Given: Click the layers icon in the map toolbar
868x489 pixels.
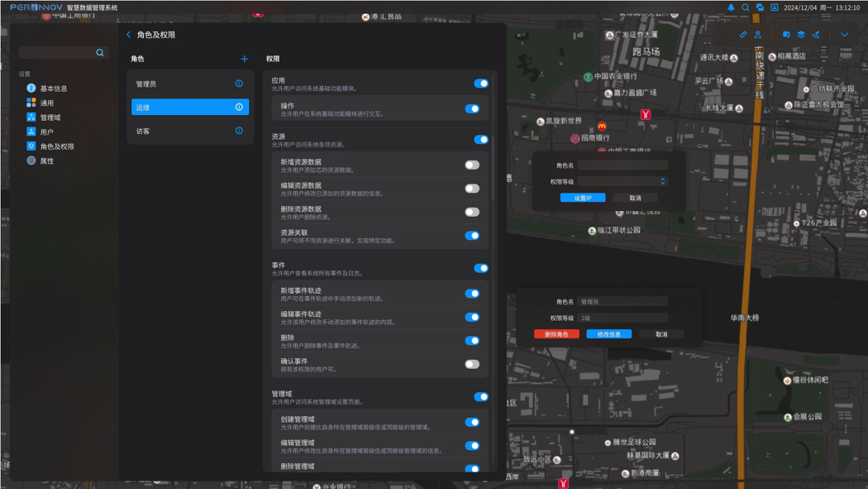Looking at the screenshot, I should pos(800,35).
